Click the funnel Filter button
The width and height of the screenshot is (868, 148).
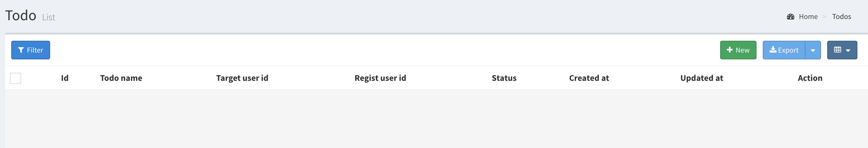(x=31, y=50)
